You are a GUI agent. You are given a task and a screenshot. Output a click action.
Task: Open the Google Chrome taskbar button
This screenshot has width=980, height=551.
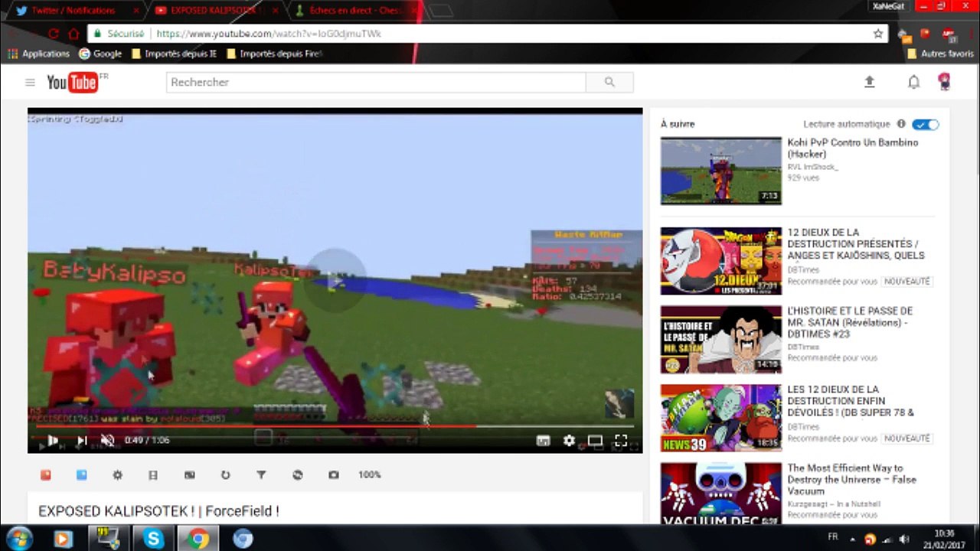click(x=198, y=539)
